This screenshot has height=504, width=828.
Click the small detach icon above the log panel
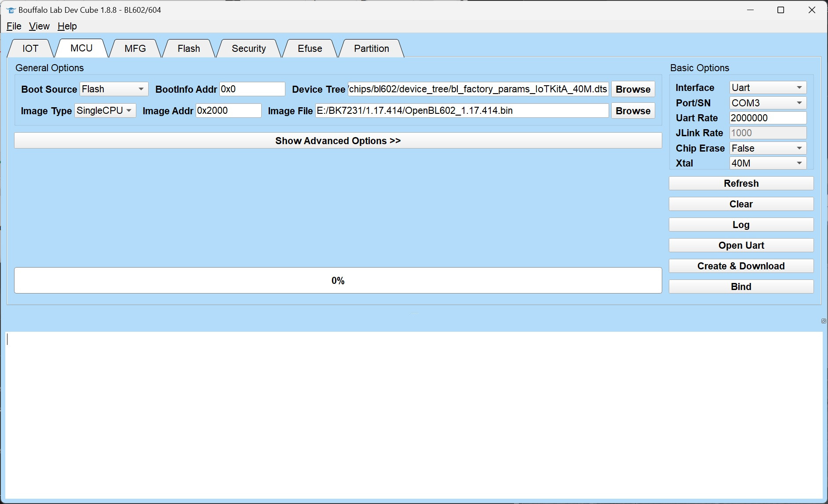pos(823,321)
